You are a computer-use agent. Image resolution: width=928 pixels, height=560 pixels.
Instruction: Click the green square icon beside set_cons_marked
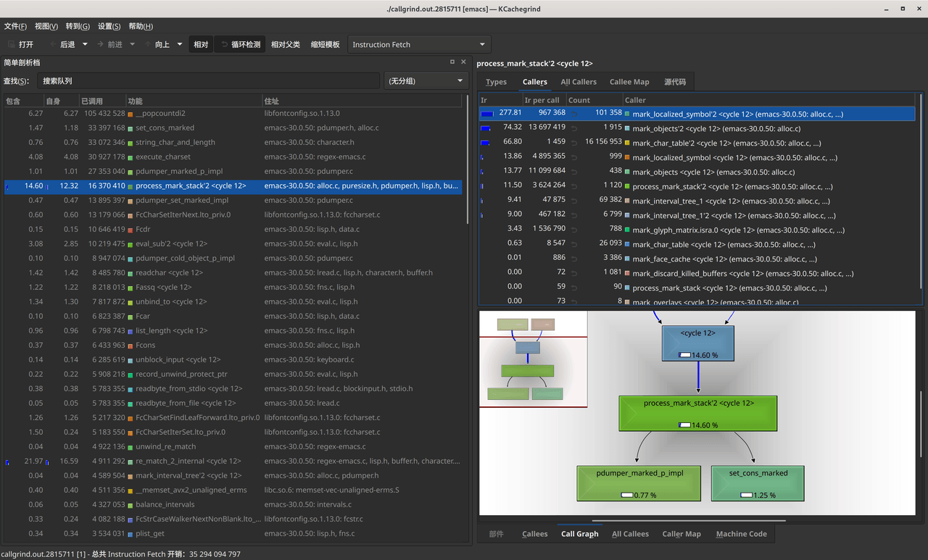coord(130,128)
